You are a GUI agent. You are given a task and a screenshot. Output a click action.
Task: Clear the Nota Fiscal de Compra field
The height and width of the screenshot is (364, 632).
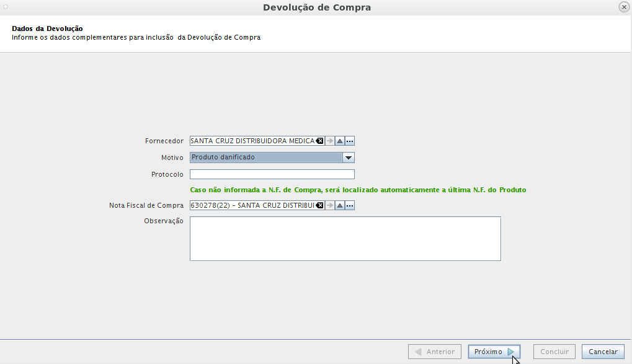tap(319, 205)
